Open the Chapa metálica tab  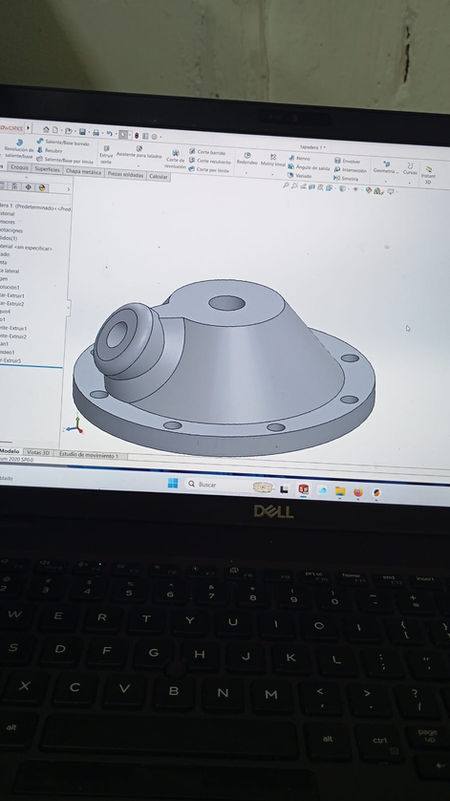(84, 172)
